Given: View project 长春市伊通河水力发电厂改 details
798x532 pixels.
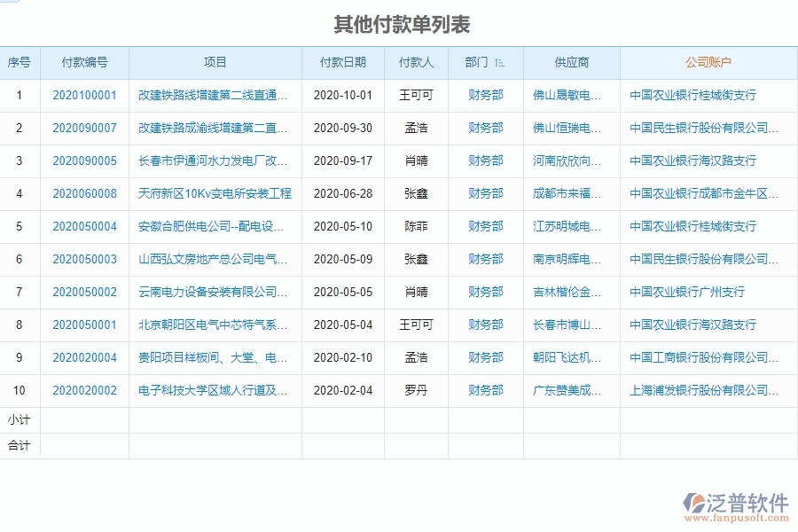Looking at the screenshot, I should coord(215,160).
